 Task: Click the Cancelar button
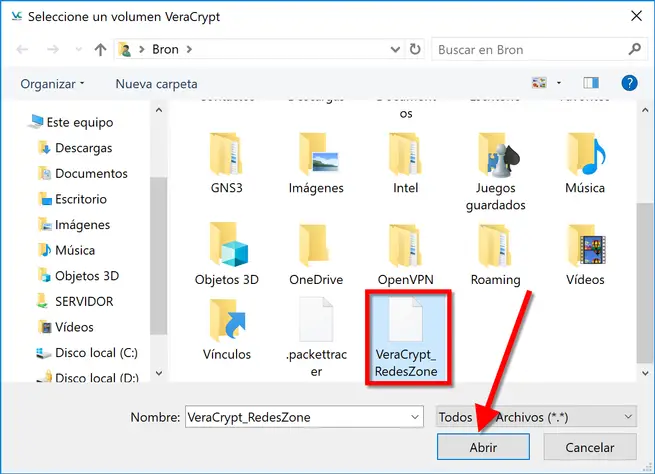tap(590, 447)
